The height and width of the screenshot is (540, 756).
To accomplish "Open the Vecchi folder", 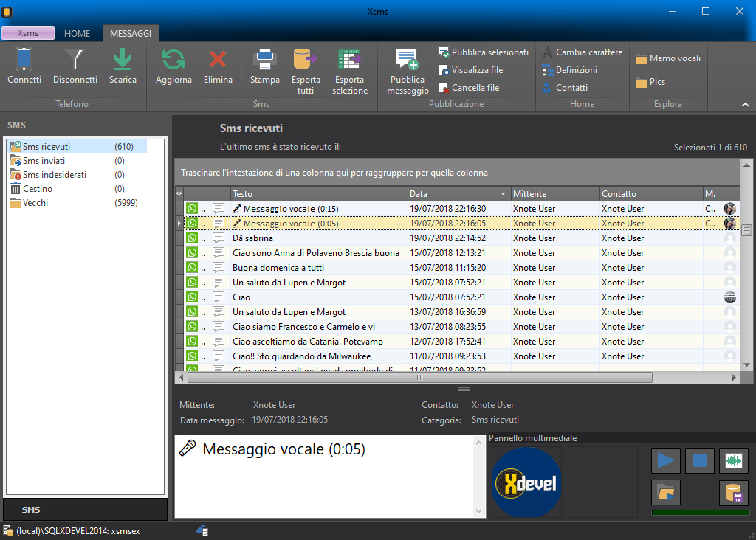I will pos(78,203).
